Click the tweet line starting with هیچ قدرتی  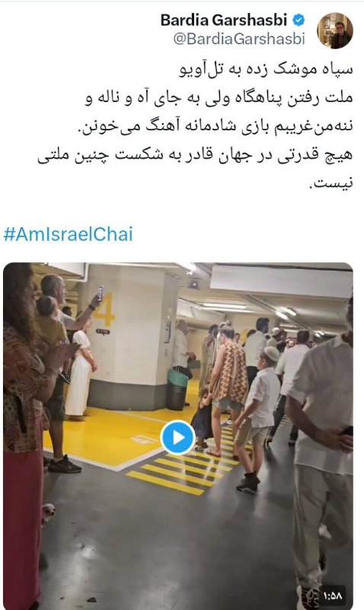click(x=195, y=156)
